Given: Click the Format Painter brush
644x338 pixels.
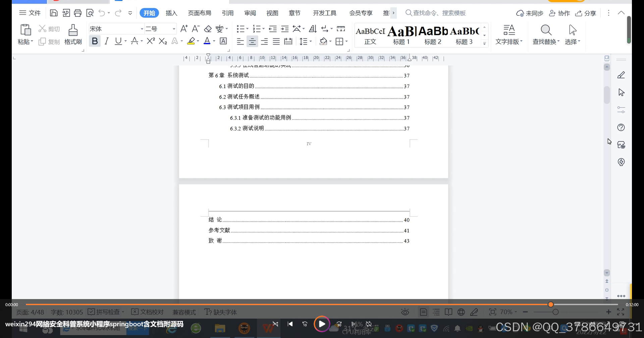Looking at the screenshot, I should [73, 30].
